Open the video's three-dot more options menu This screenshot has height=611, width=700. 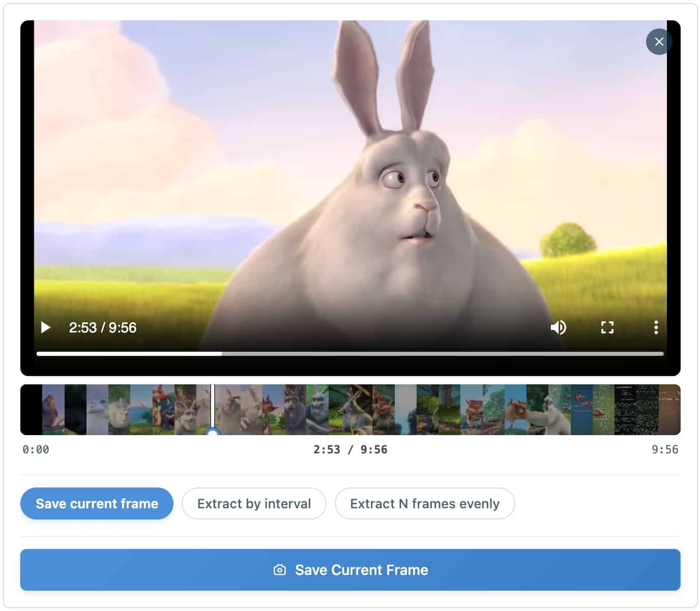pos(656,327)
